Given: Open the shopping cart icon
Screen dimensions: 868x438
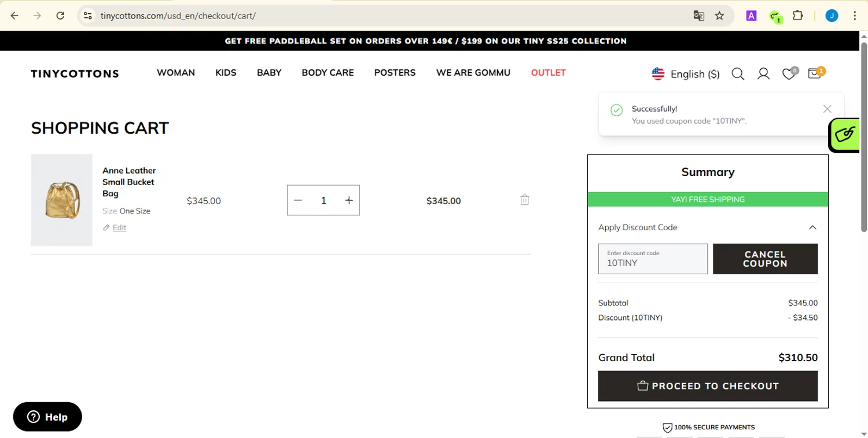Looking at the screenshot, I should click(x=816, y=72).
